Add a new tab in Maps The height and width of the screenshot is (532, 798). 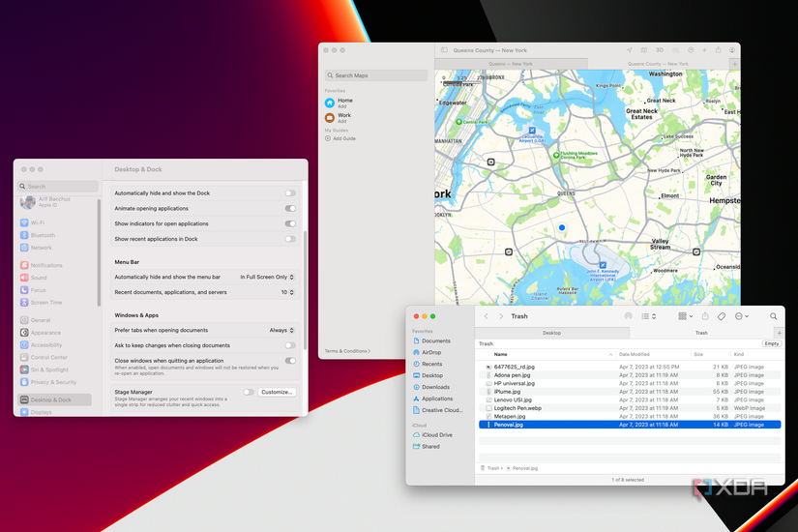tap(734, 64)
